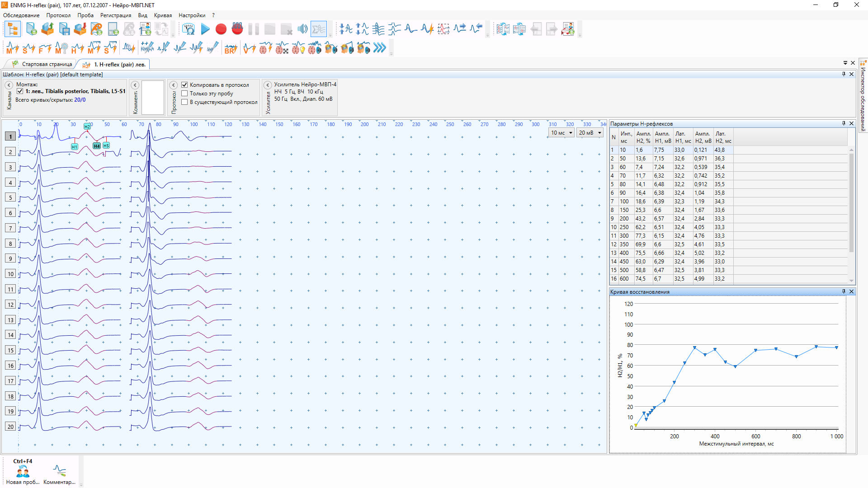The width and height of the screenshot is (868, 488).
Task: Click the F-wave test icon
Action: [44, 48]
